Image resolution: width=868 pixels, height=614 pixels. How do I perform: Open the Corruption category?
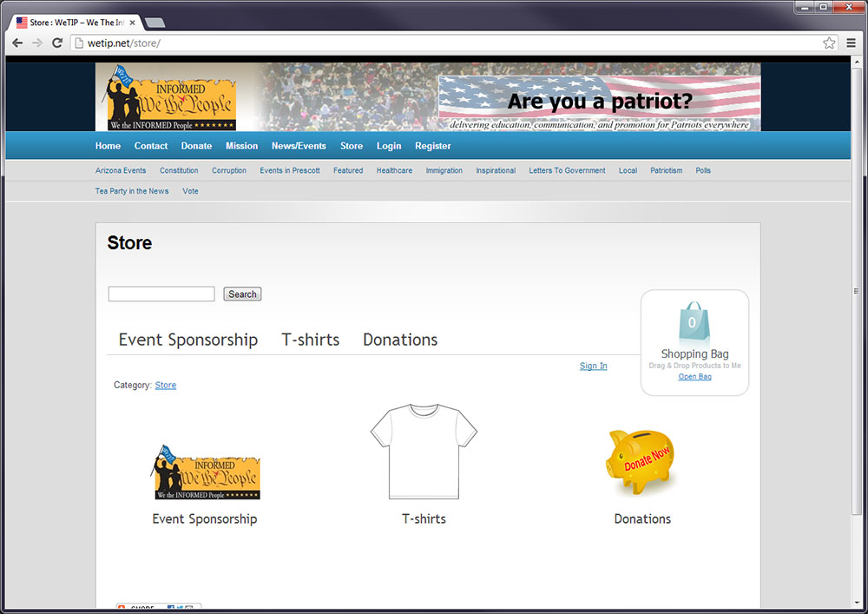tap(229, 170)
